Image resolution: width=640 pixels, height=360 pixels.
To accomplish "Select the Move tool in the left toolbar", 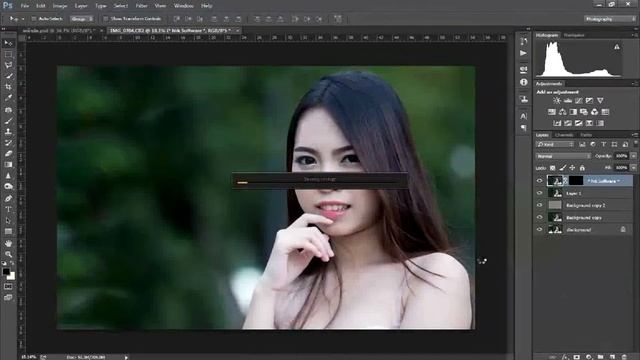I will [8, 43].
